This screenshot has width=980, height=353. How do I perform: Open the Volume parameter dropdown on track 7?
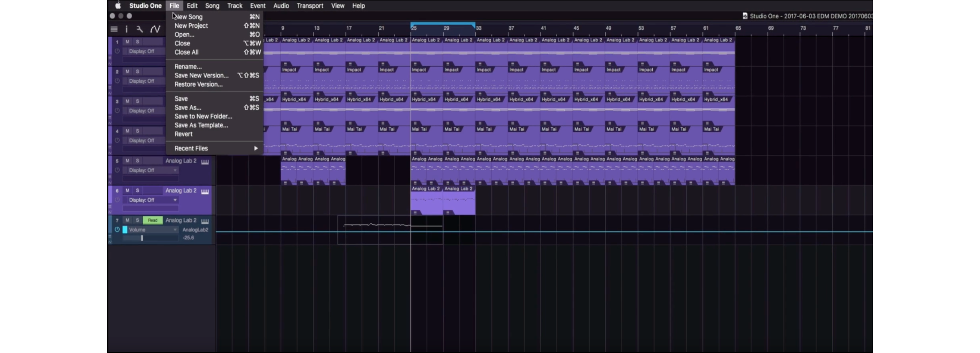[153, 229]
